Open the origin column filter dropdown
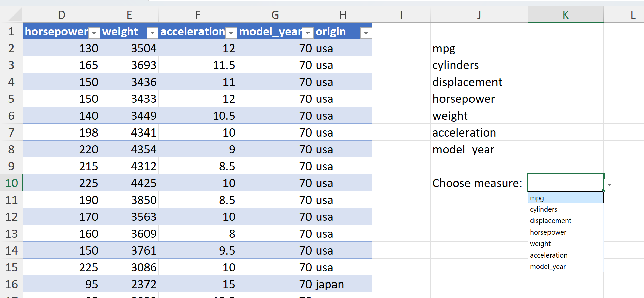This screenshot has width=644, height=298. coord(366,33)
